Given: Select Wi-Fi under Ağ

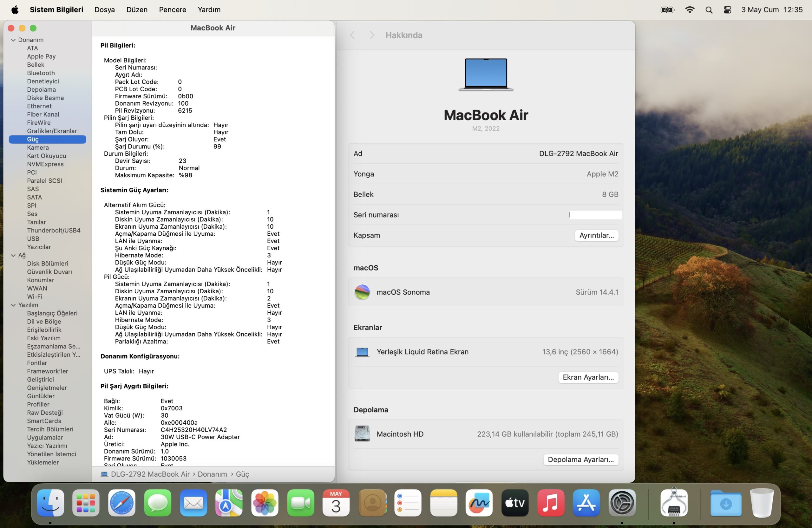Looking at the screenshot, I should point(48,297).
